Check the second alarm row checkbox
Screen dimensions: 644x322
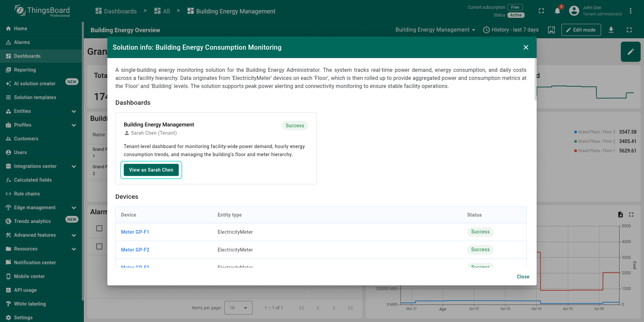click(99, 246)
